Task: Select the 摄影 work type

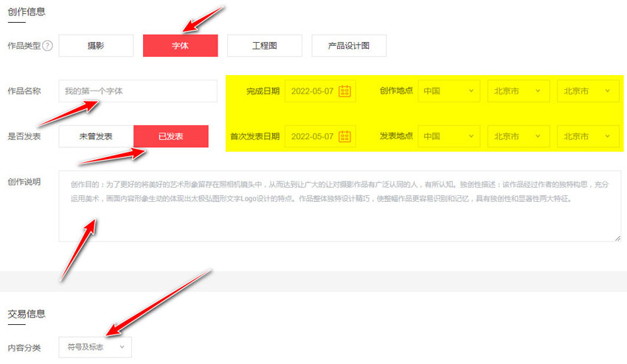Action: (96, 46)
